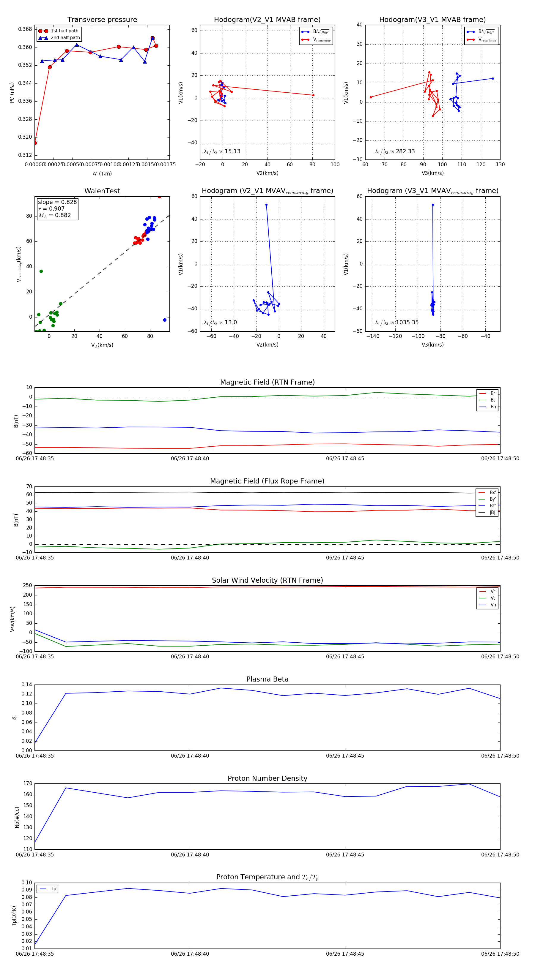Viewport: 535px width, 980px height.
Task: Click the far-right blue point in V3_V1 MVAB hodogram
Action: 493,79
